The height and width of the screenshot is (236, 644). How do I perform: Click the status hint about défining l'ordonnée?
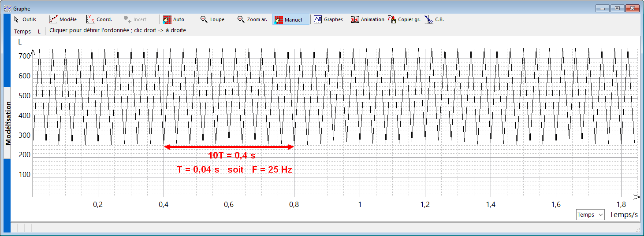point(118,30)
